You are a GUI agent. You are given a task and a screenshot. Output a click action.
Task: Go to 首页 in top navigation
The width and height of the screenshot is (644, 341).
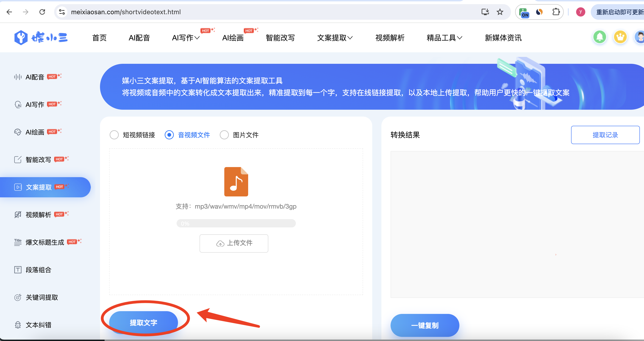click(x=100, y=38)
